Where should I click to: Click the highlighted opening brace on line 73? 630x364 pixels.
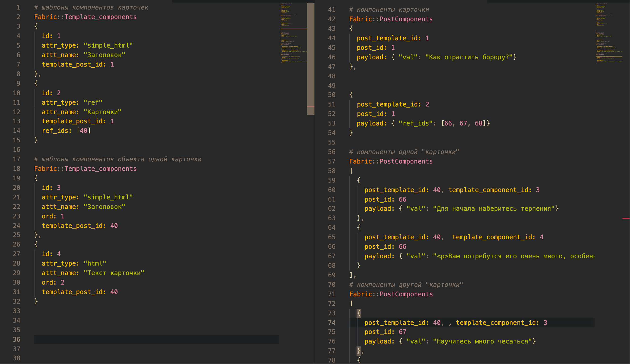tap(359, 313)
